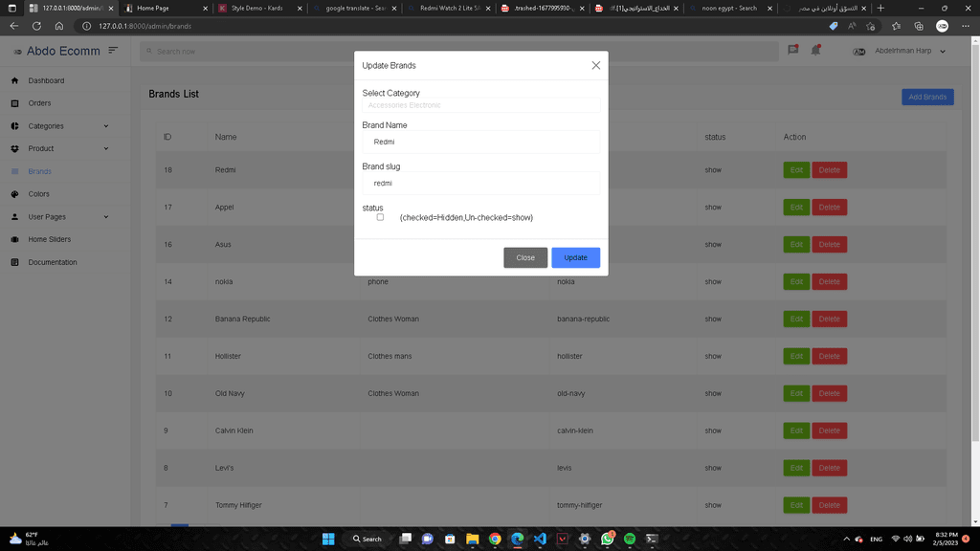The width and height of the screenshot is (980, 551).
Task: Expand the Categories sidebar menu
Action: click(x=105, y=126)
